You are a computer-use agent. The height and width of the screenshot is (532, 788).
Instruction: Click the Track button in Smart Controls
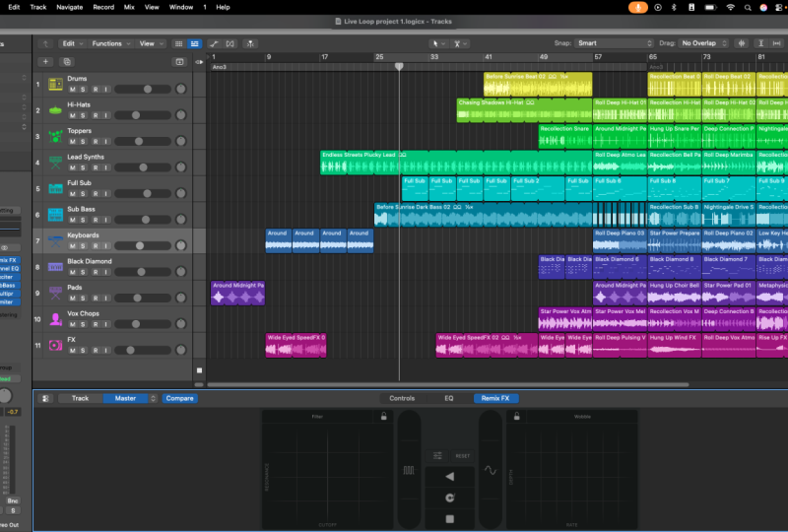click(80, 398)
